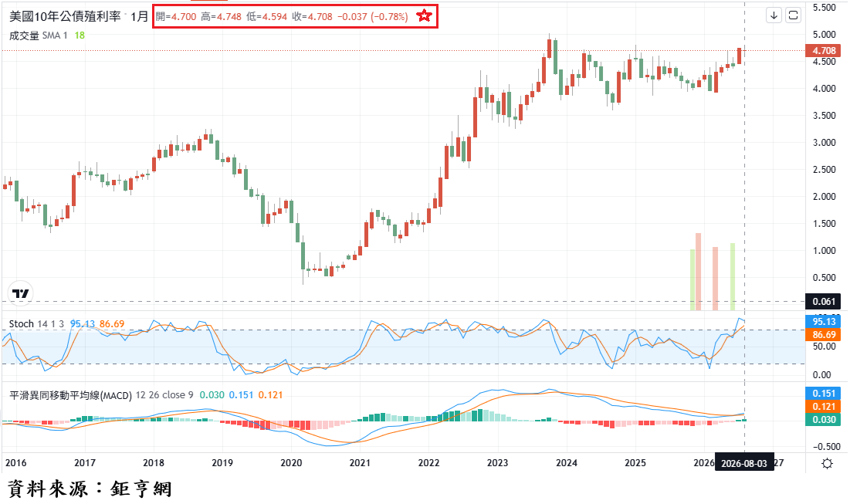Click Stoch value 95.13 in legend

(83, 324)
